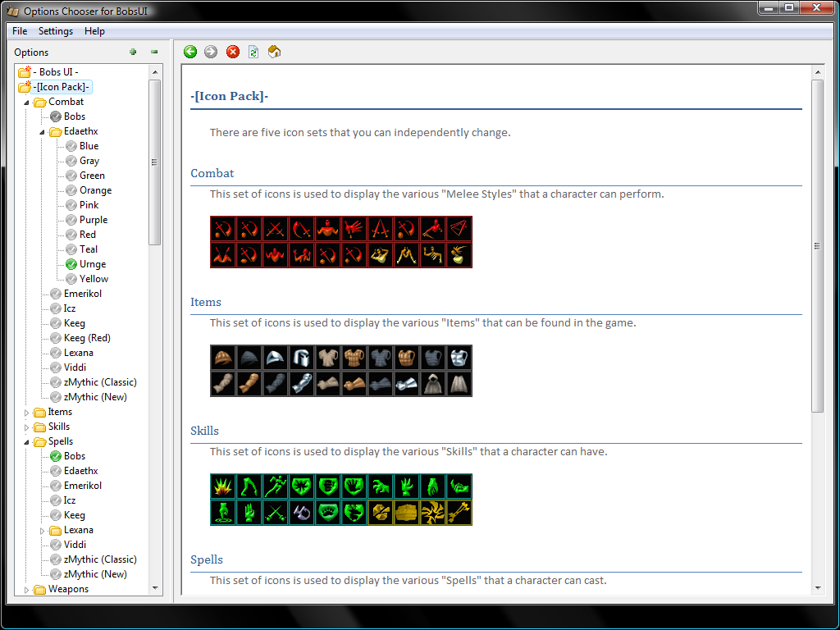Screen dimensions: 840x630
Task: Click the Lexana folder icon under Spells
Action: point(56,531)
